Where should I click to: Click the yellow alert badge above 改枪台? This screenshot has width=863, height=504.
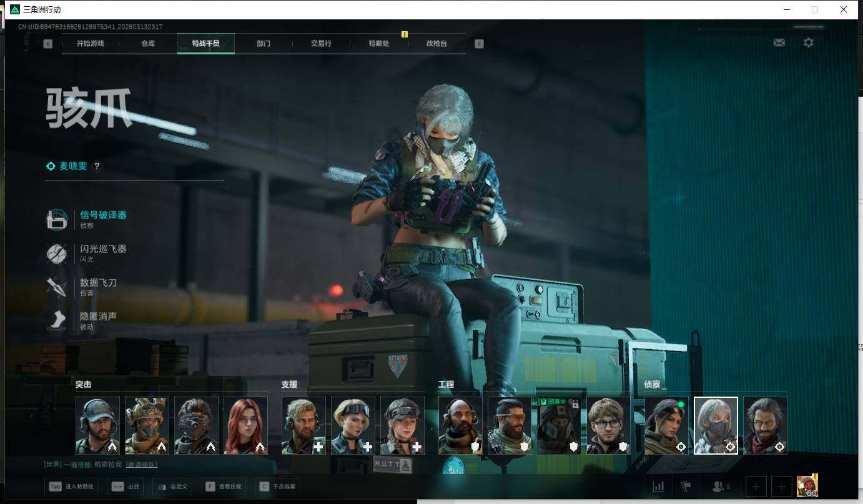pos(405,34)
